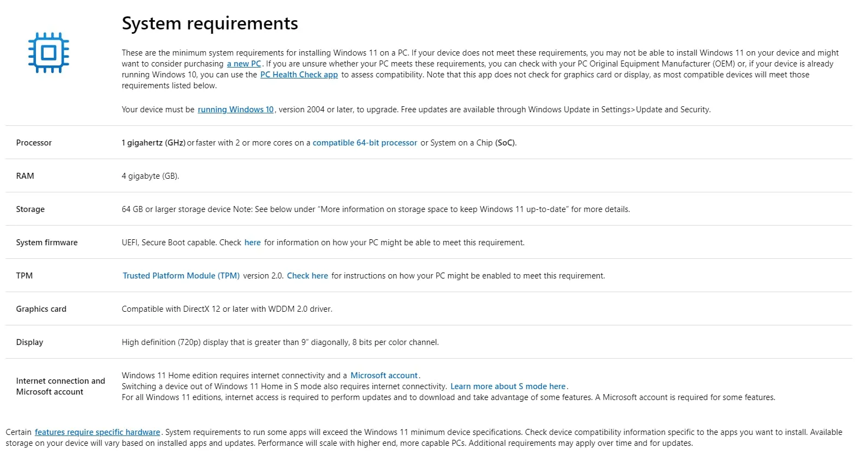The image size is (868, 466).
Task: Click "here" link in System firmware row
Action: click(252, 243)
